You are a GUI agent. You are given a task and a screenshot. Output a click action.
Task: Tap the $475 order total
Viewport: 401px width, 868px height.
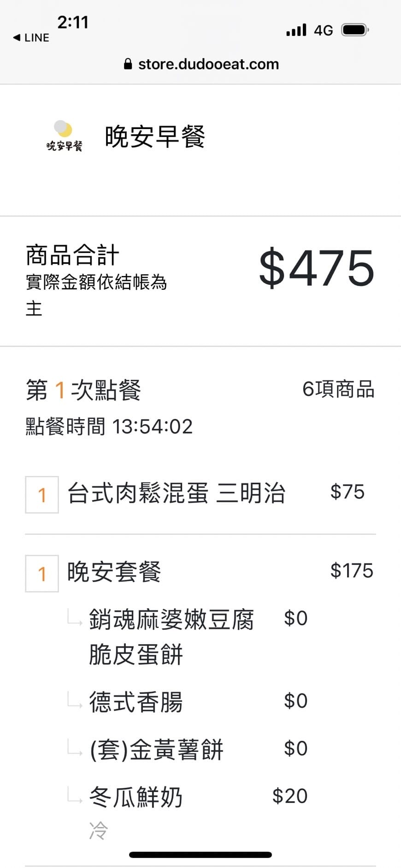pos(316,267)
